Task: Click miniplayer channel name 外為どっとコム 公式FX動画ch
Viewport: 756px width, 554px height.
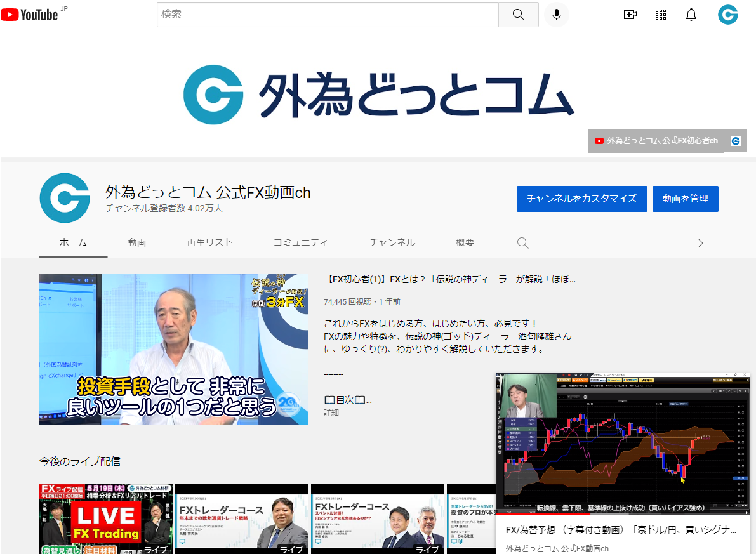Action: (x=557, y=549)
